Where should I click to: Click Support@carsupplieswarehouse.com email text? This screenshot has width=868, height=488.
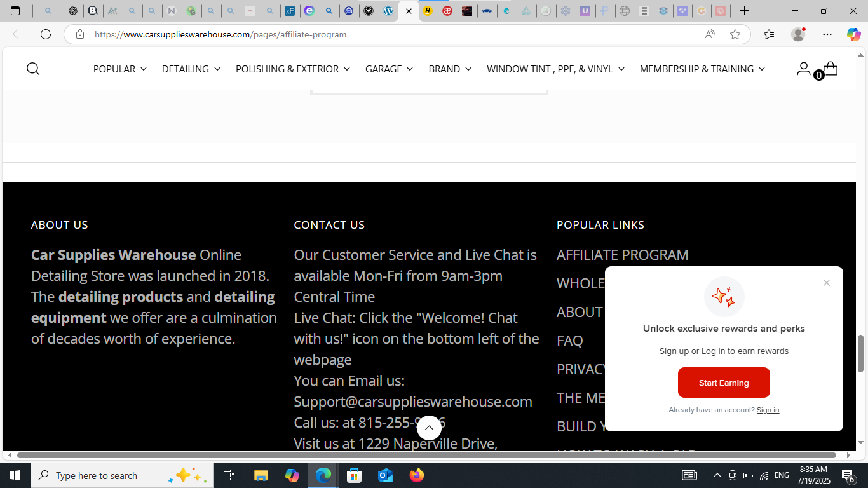413,402
